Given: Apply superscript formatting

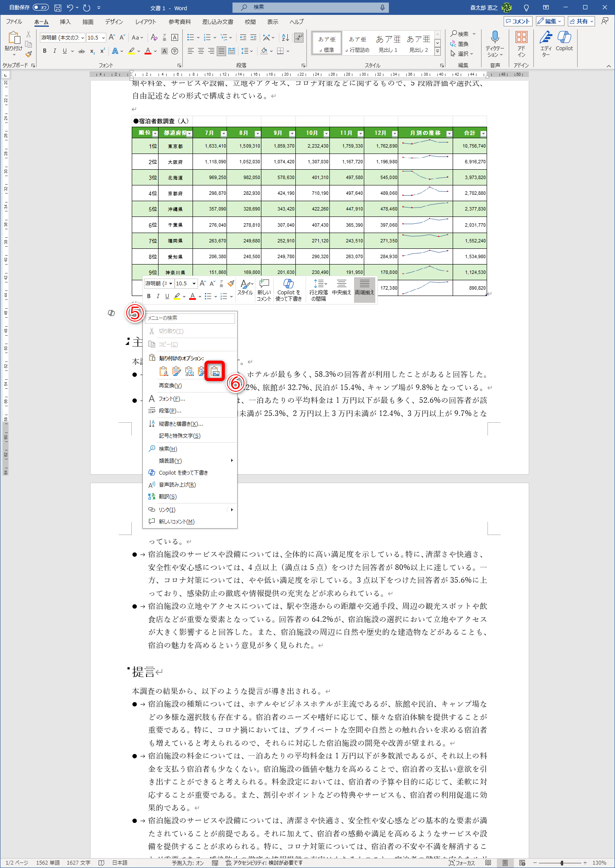Looking at the screenshot, I should [x=102, y=51].
